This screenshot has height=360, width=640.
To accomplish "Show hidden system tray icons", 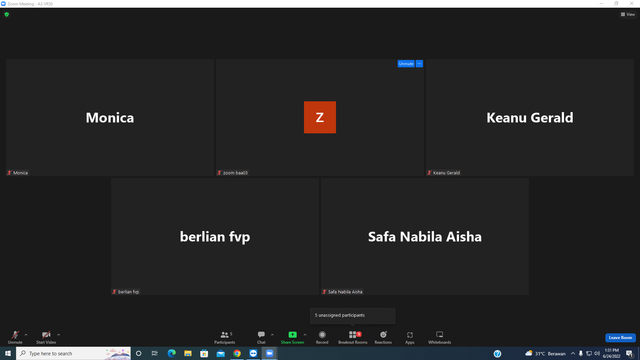I will click(x=573, y=353).
